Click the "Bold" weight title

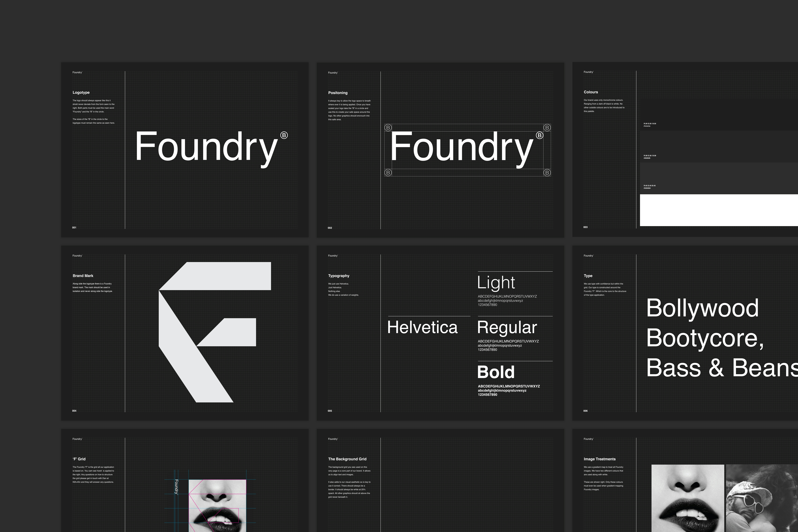pos(496,372)
